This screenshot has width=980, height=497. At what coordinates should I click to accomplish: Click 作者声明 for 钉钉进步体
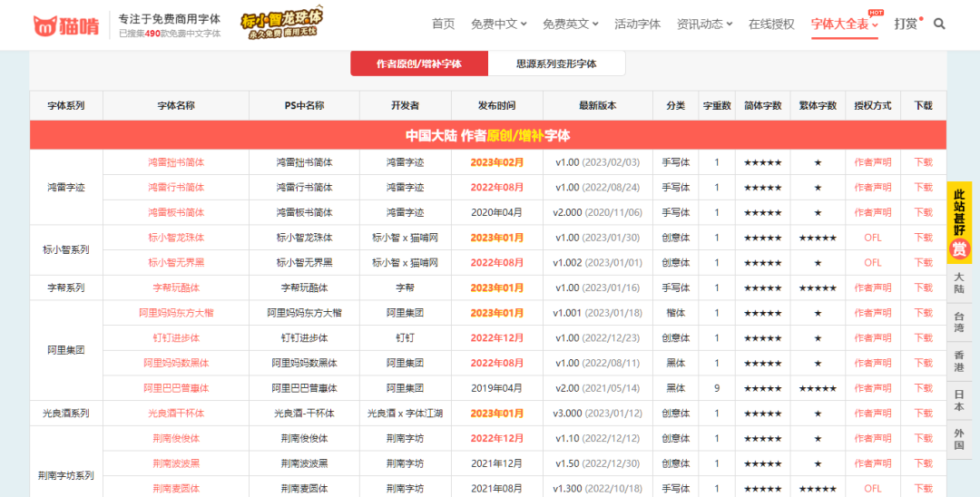(x=873, y=337)
